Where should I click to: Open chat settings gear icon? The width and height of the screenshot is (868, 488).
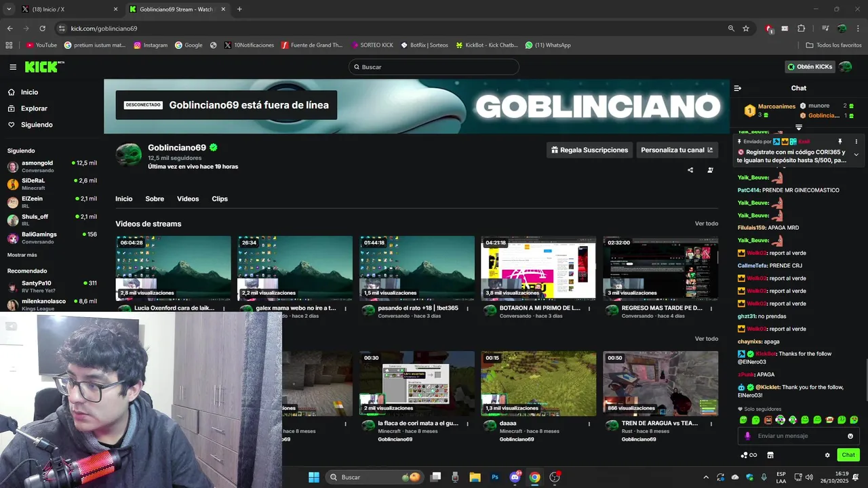[x=827, y=455]
